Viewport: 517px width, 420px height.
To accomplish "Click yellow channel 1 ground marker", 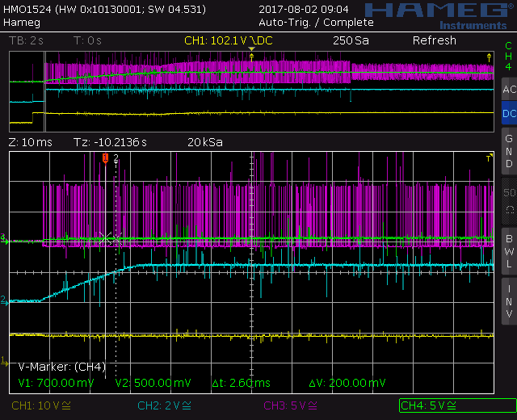I will [x=4, y=361].
